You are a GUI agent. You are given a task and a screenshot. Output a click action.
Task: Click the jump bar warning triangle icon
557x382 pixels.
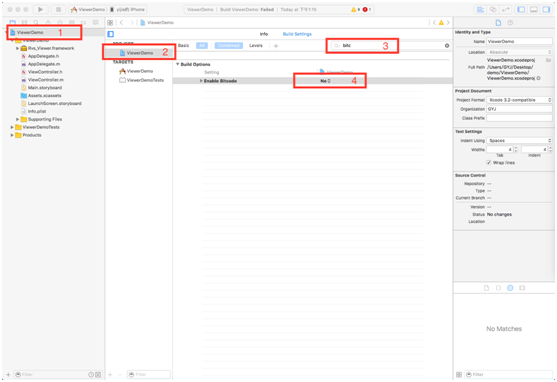click(x=441, y=22)
